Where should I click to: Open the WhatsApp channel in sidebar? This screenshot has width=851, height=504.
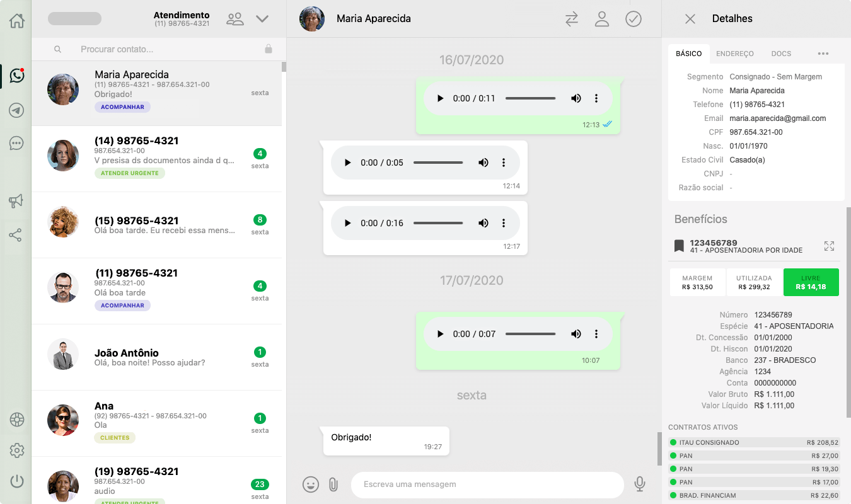(x=16, y=76)
